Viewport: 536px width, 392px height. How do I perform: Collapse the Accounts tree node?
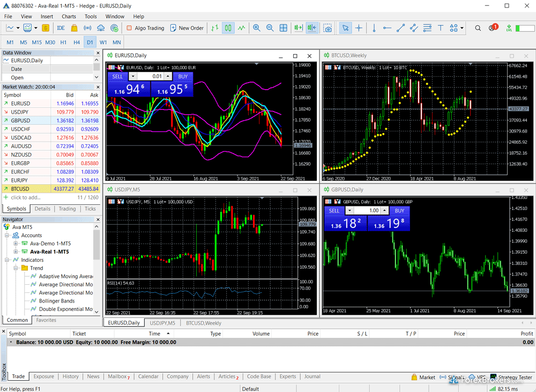click(7, 235)
